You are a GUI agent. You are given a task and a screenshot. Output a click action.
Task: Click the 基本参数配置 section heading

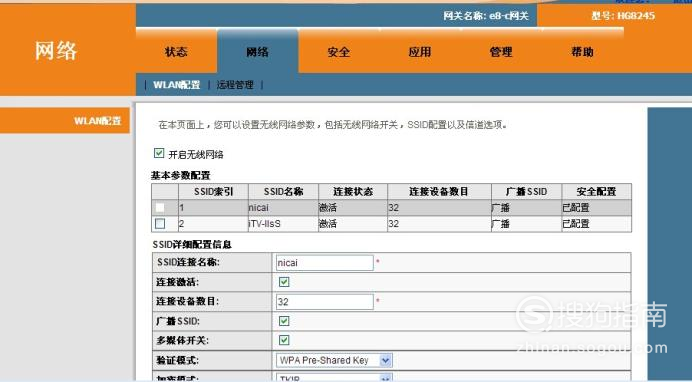tap(181, 176)
